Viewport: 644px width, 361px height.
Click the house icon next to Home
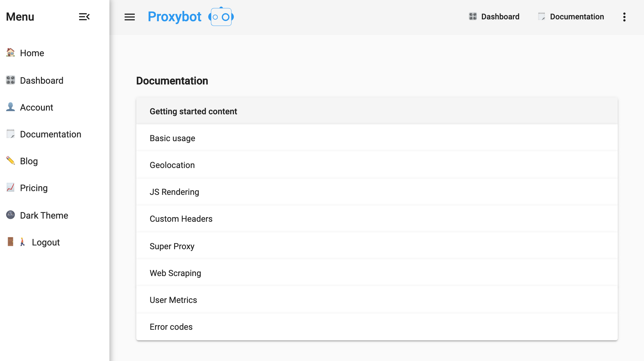[x=11, y=52]
